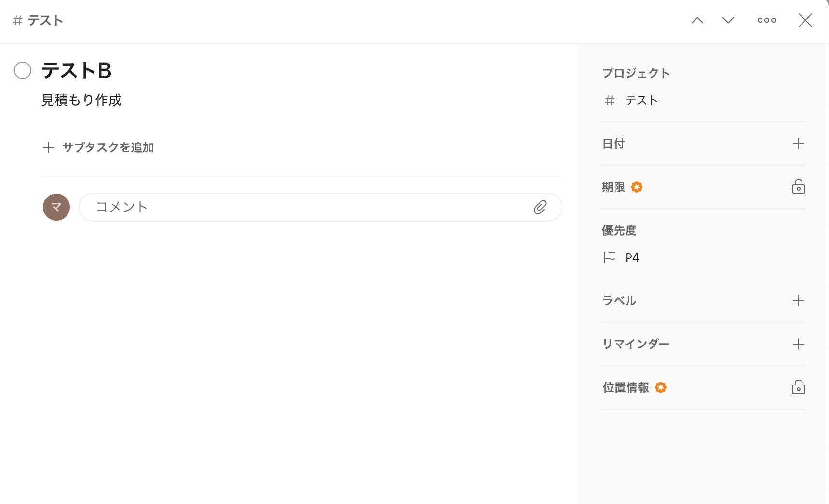This screenshot has width=829, height=504.
Task: Click the # テスト breadcrumb in header
Action: [39, 20]
